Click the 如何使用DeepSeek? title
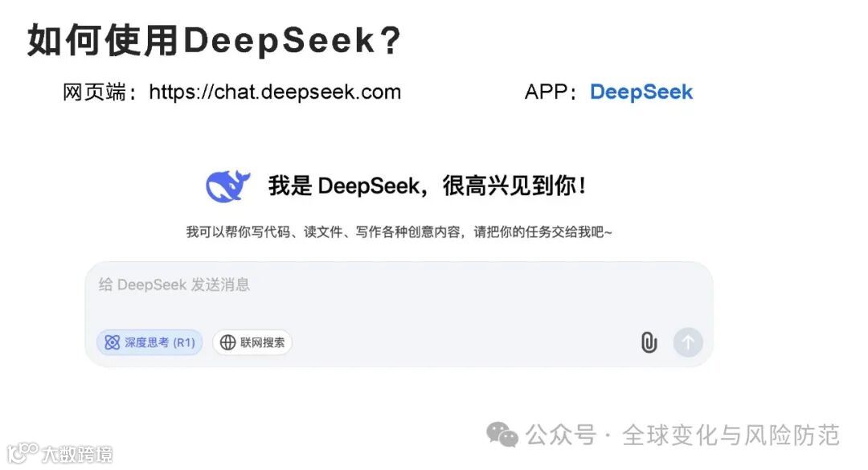 click(215, 40)
